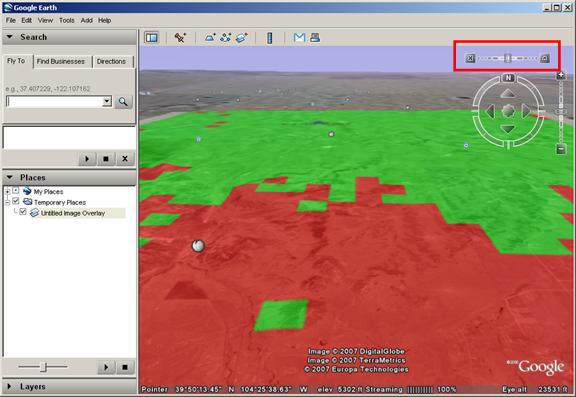The width and height of the screenshot is (576, 397).
Task: Print using the printer toolbar icon
Action: [x=315, y=37]
